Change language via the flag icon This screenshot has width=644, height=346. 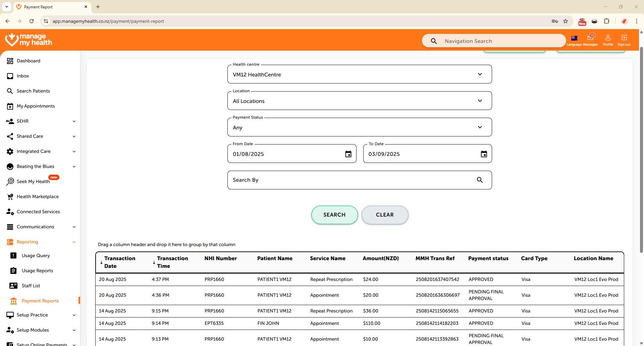click(x=574, y=38)
